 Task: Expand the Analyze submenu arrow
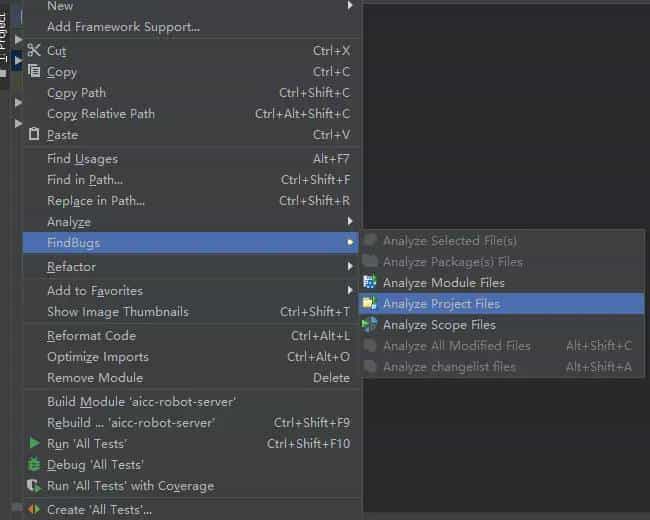click(x=350, y=221)
